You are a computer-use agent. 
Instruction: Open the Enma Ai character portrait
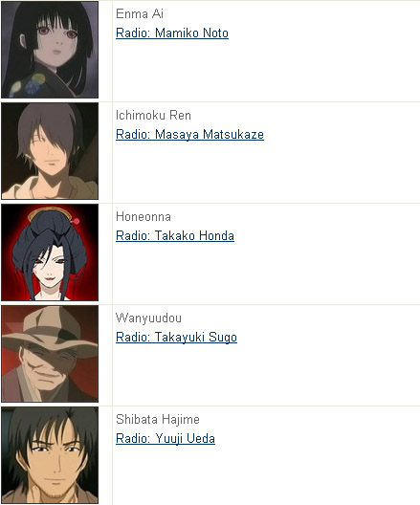tap(50, 50)
